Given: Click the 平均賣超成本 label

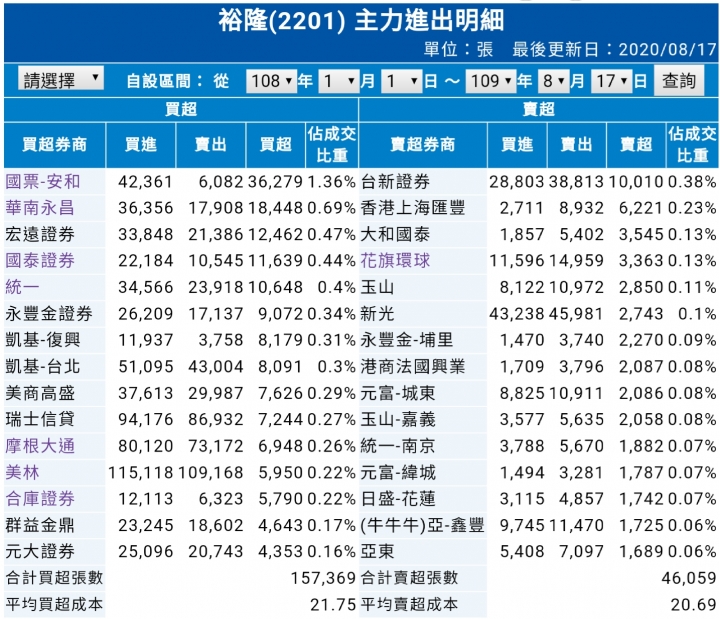Looking at the screenshot, I should point(410,604).
